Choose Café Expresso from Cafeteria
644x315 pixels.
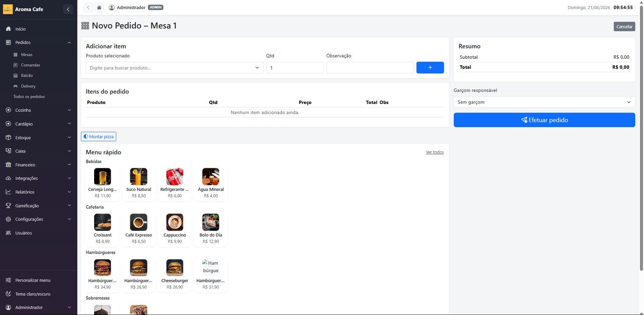tap(139, 229)
